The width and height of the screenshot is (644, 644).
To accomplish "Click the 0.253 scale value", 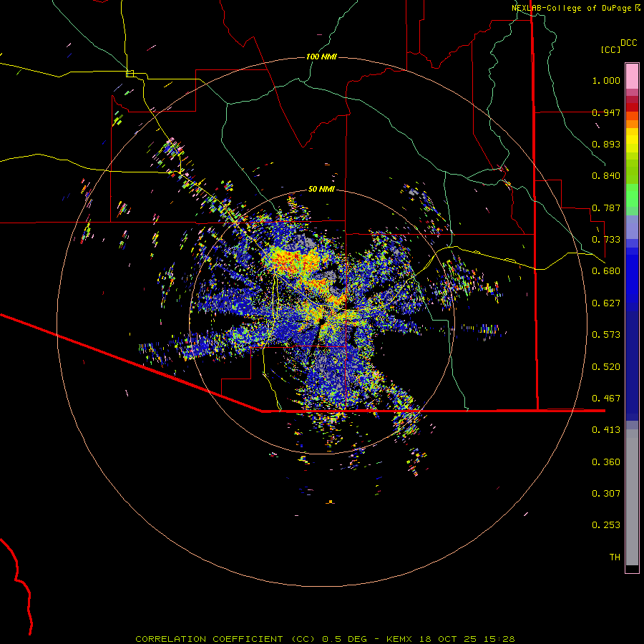I will pyautogui.click(x=606, y=525).
